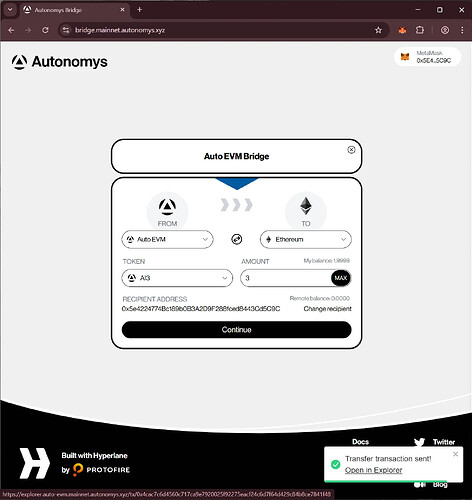The width and height of the screenshot is (472, 500).
Task: Click the Change recipient link
Action: (x=327, y=309)
